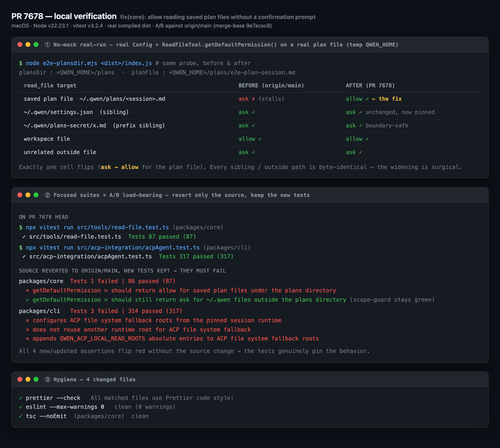Viewport: 500px width, 448px height.
Task: Click the BEFORE 'ask ✓' cell in settings.json row
Action: pos(247,112)
